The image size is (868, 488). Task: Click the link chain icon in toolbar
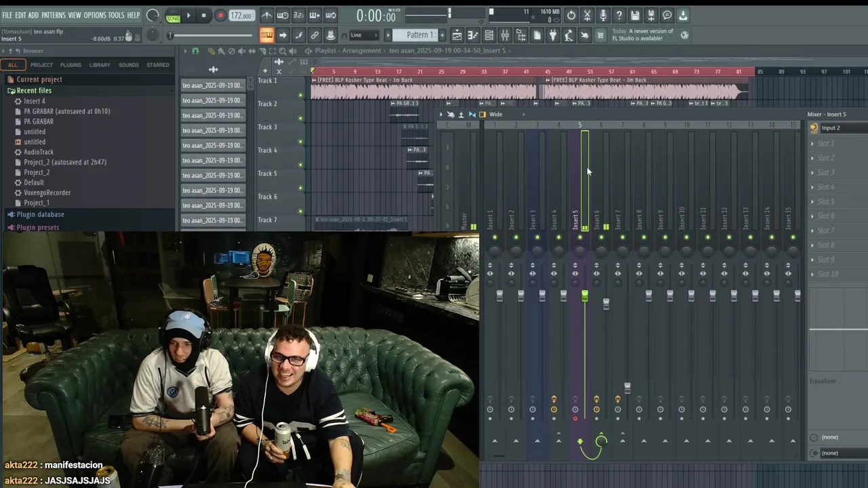(315, 35)
